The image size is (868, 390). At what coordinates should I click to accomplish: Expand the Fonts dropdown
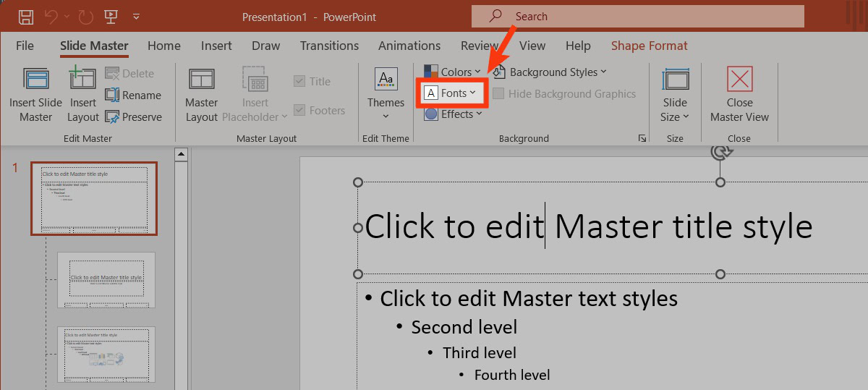(x=452, y=93)
